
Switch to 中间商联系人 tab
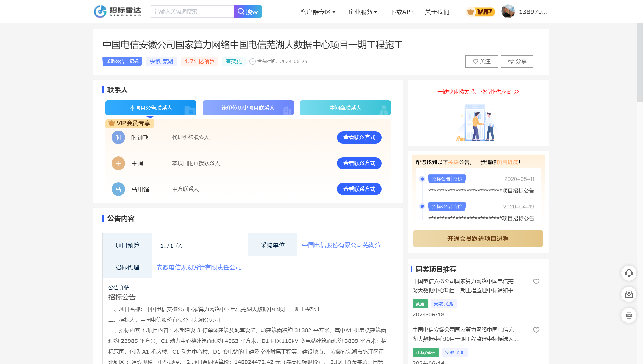[345, 108]
